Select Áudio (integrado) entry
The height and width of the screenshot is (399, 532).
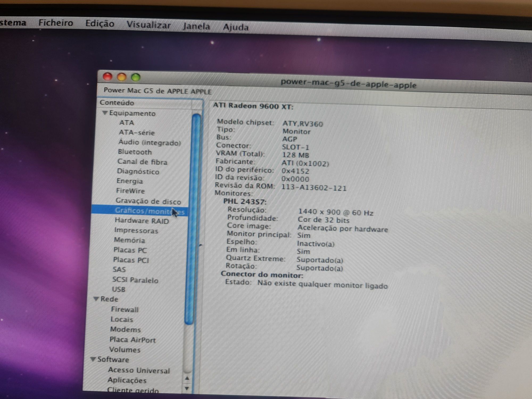click(x=149, y=143)
